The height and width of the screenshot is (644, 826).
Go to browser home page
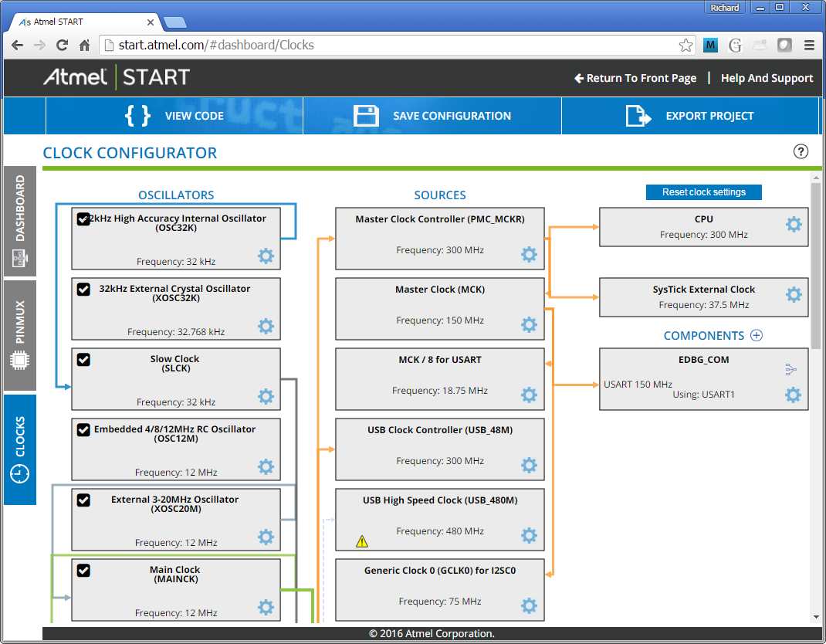click(x=84, y=46)
